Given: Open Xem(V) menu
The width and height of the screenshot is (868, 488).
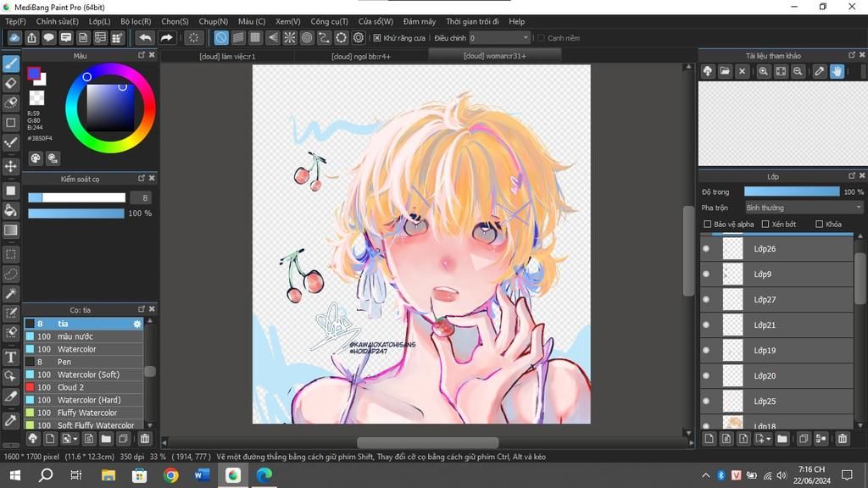Looking at the screenshot, I should (x=288, y=21).
